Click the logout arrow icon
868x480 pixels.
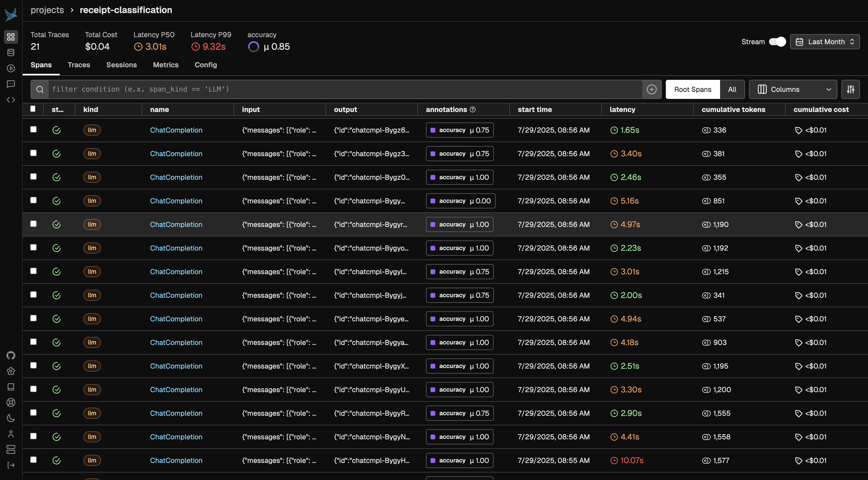pyautogui.click(x=11, y=465)
